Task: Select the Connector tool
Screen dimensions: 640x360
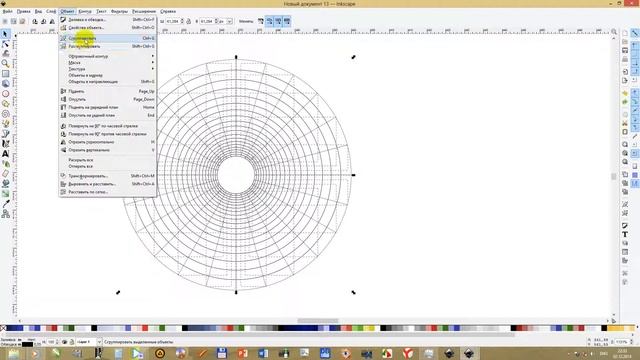Action: tap(5, 214)
